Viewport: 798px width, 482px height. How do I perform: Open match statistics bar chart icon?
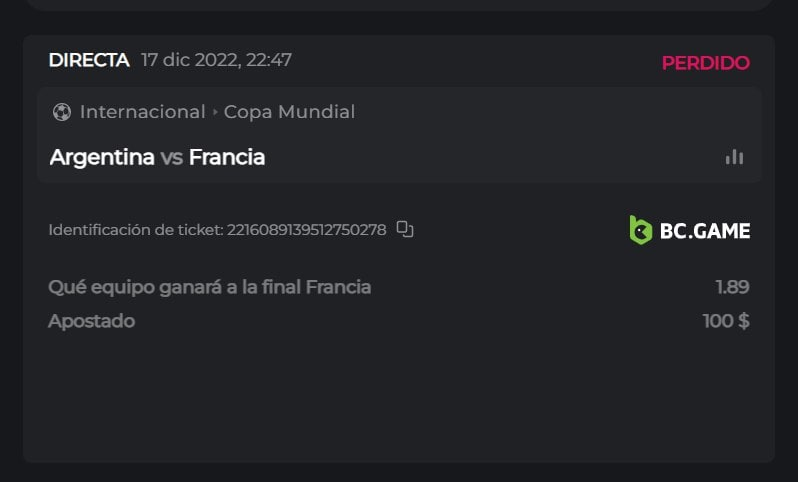click(735, 157)
